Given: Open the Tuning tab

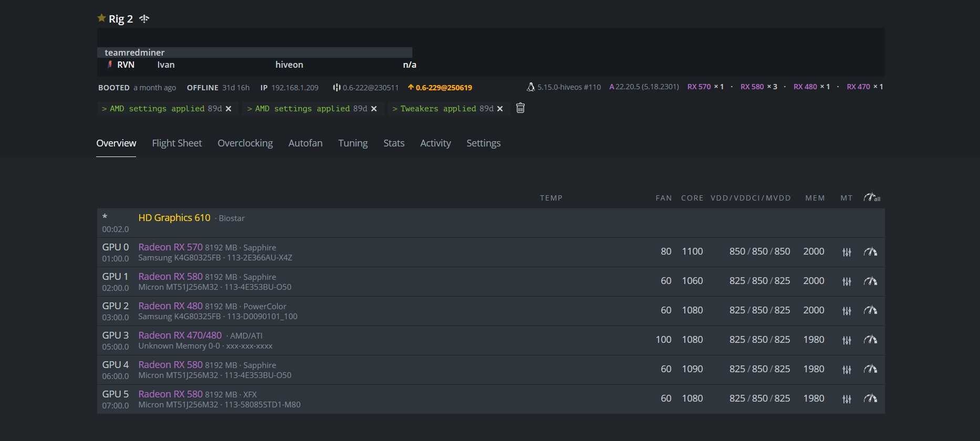Looking at the screenshot, I should 353,143.
